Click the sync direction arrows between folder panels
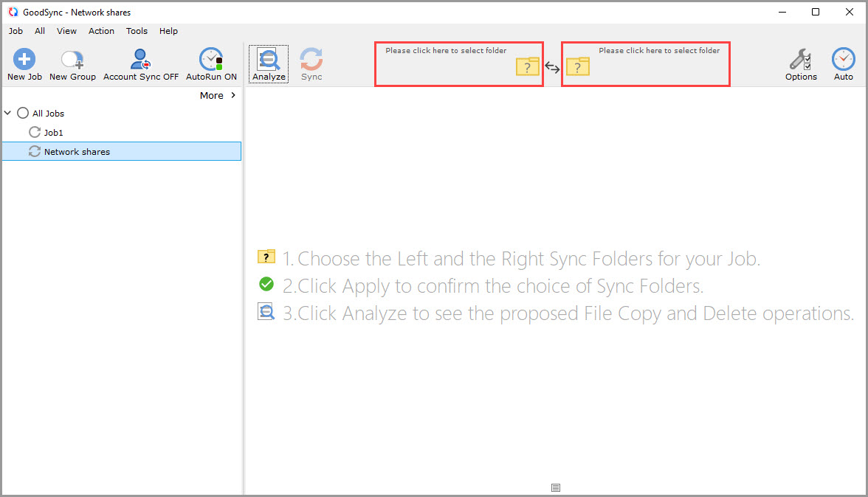Image resolution: width=868 pixels, height=497 pixels. (x=552, y=66)
